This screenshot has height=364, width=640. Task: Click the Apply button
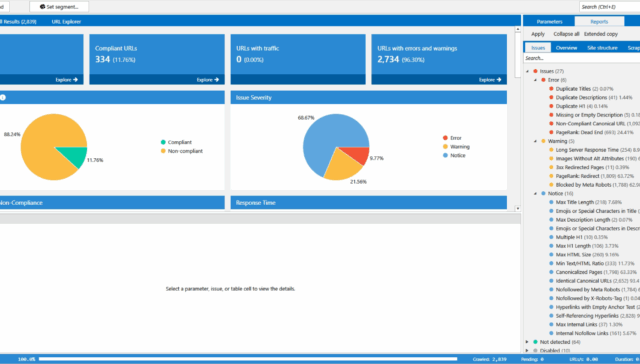pos(538,34)
